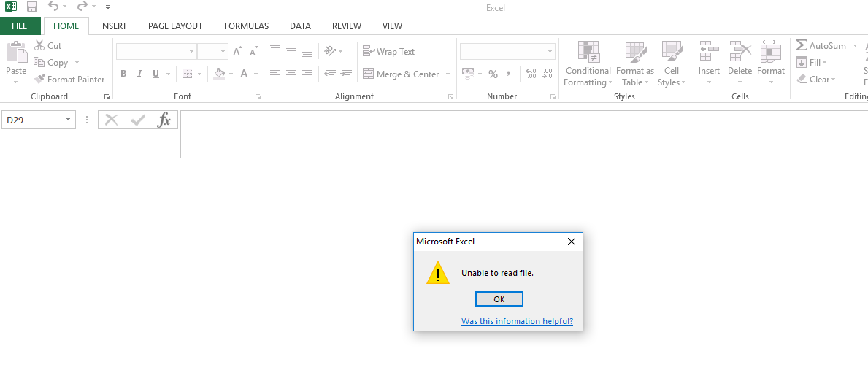Click the Borders icon
Viewport: 868px width, 389px height.
point(187,74)
